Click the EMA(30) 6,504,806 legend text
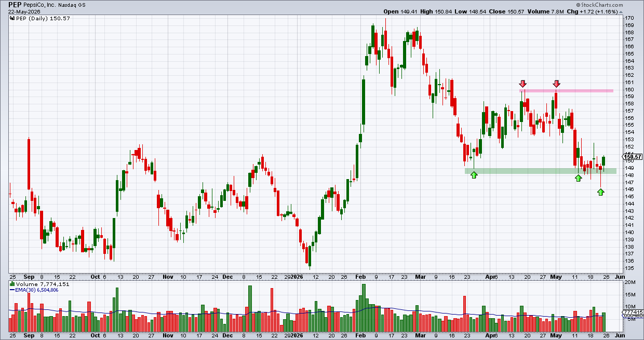The height and width of the screenshot is (340, 644). 37,290
